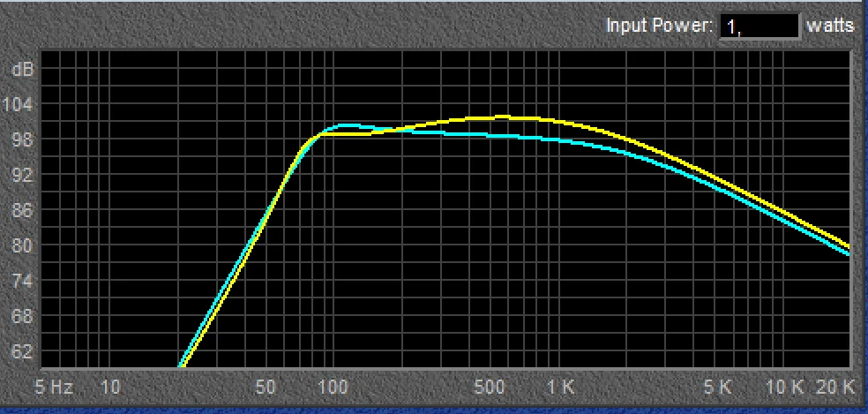This screenshot has height=414, width=868.
Task: Select the 86 dB axis label
Action: [x=21, y=210]
